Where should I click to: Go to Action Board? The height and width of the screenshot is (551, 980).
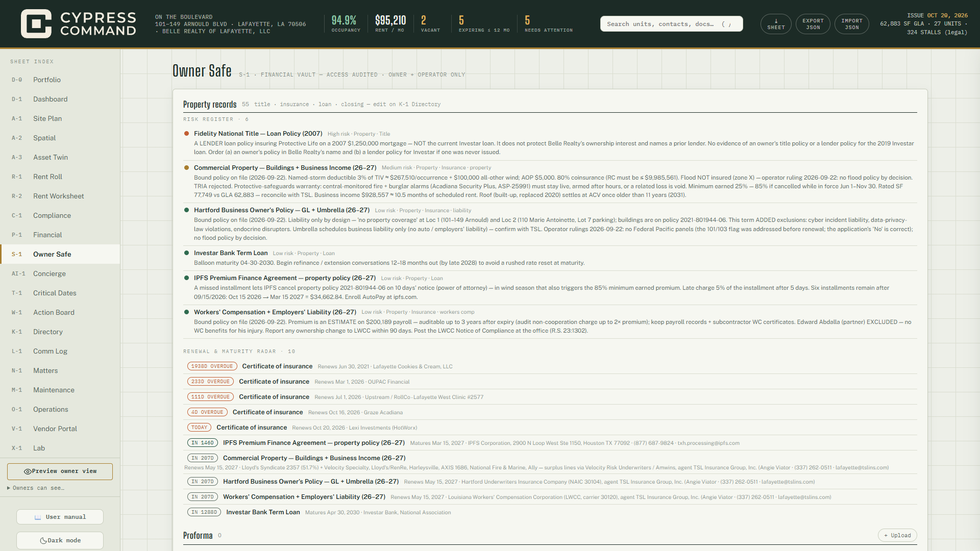60,313
